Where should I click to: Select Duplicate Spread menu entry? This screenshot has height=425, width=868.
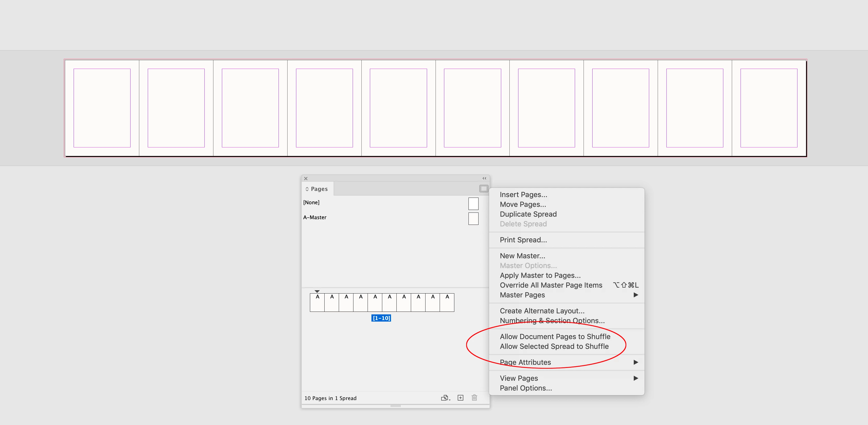tap(528, 214)
